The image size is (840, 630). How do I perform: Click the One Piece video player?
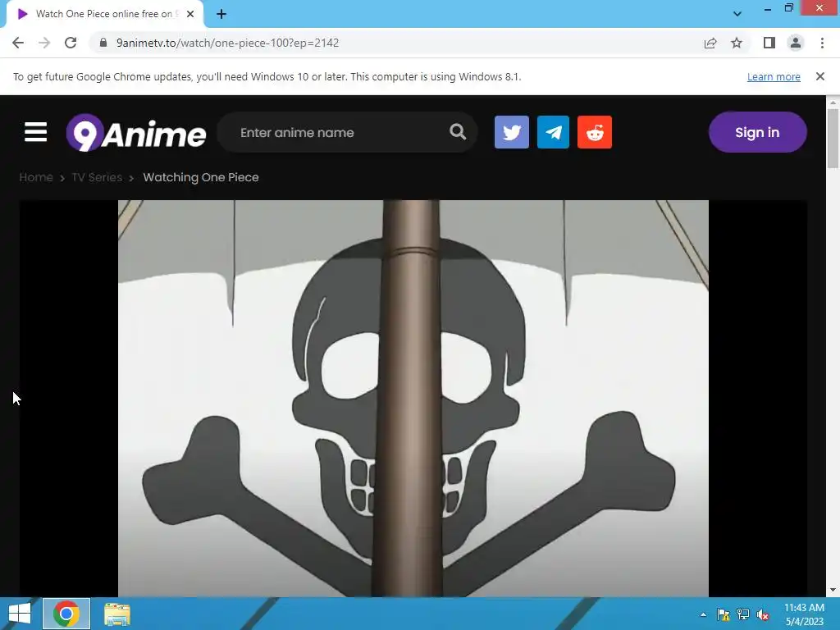(413, 398)
